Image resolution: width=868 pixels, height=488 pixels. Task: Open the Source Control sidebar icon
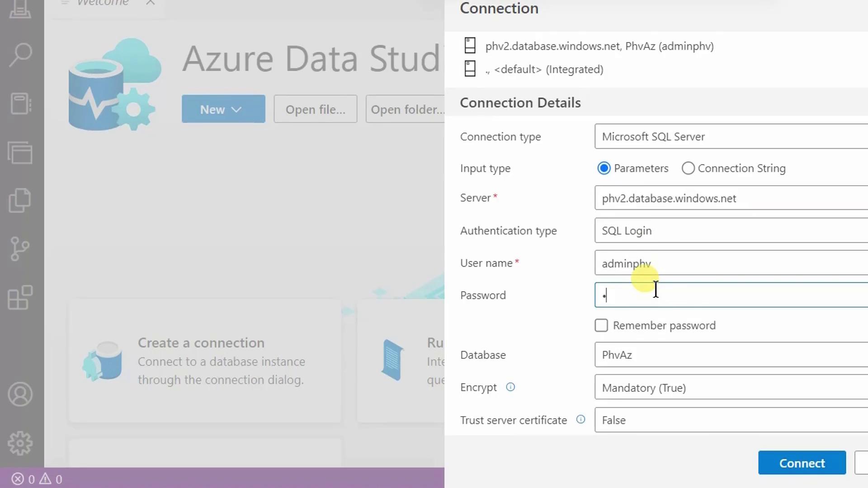pos(19,249)
